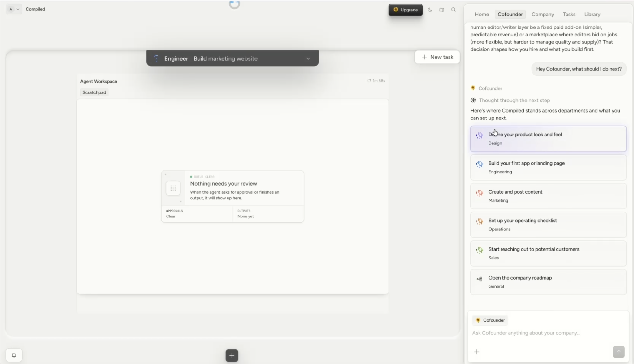Viewport: 634px width, 364px height.
Task: Click the send arrow button
Action: pos(619,352)
